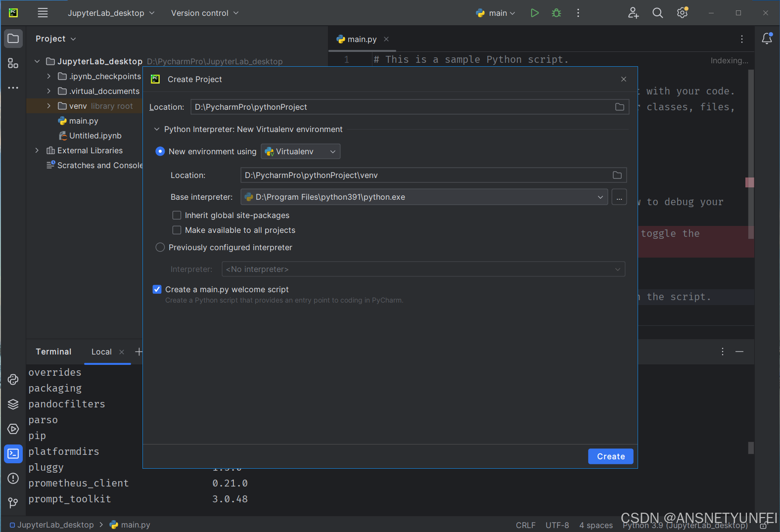Collapse the Python Interpreter section
This screenshot has width=780, height=532.
[157, 129]
